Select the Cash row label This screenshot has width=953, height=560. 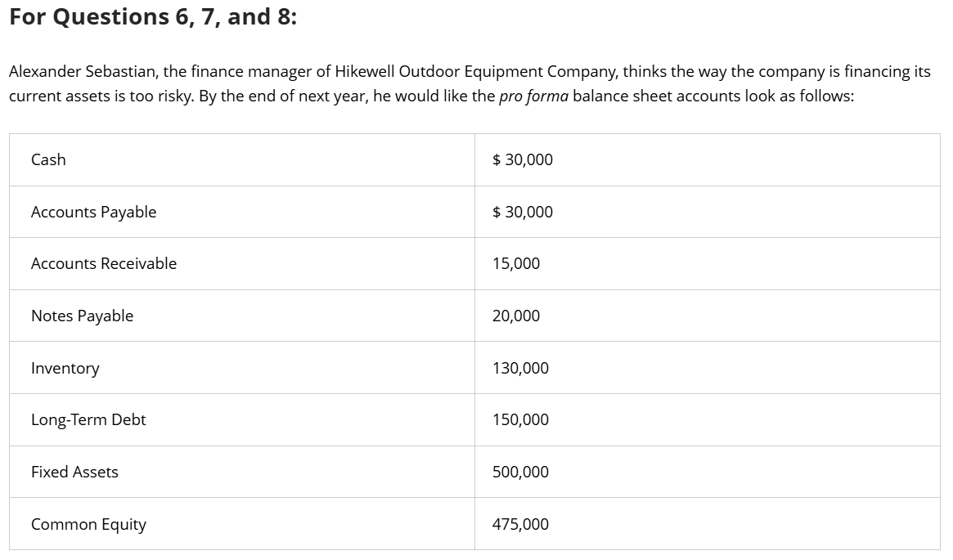point(48,159)
